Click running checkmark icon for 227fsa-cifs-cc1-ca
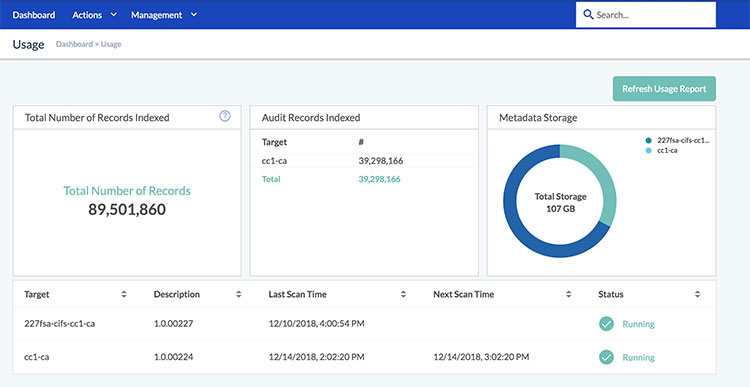 606,324
